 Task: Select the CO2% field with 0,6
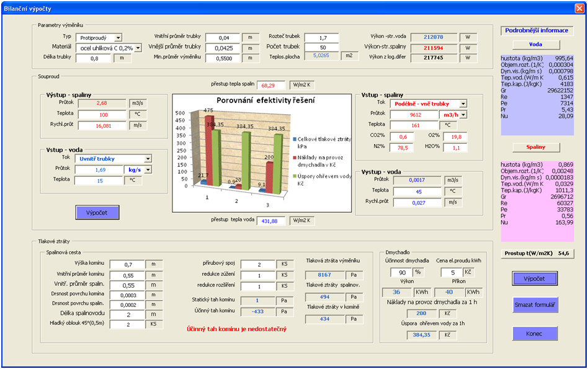402,137
